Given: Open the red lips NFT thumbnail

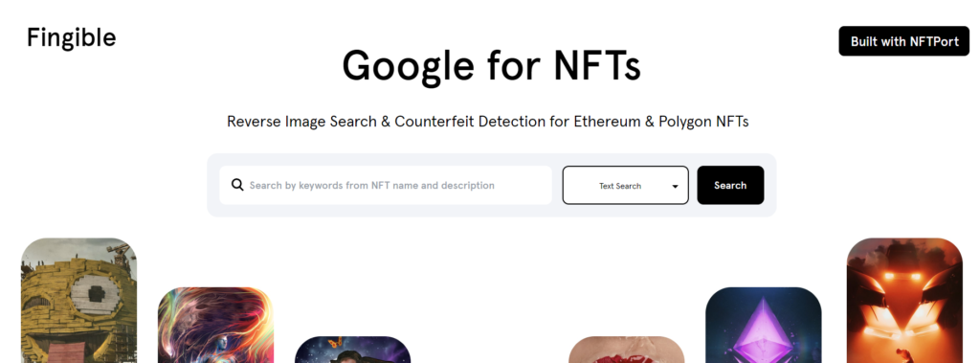Looking at the screenshot, I should coord(626,350).
